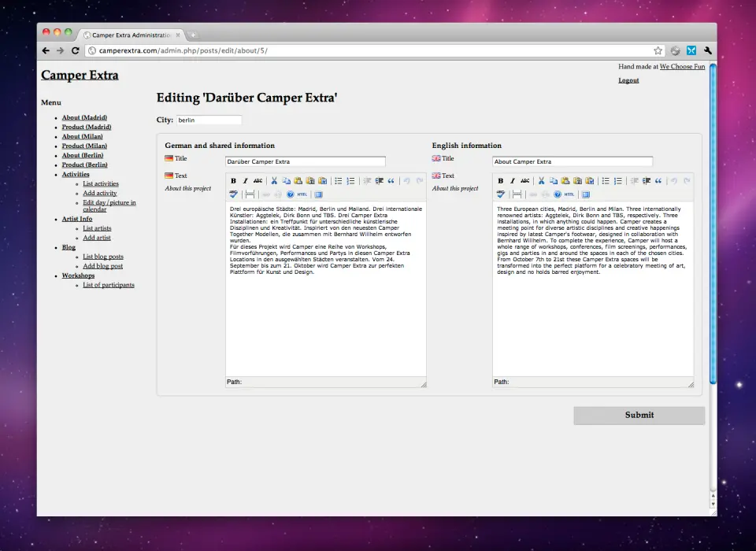Toggle italic in English text editor

pos(513,181)
